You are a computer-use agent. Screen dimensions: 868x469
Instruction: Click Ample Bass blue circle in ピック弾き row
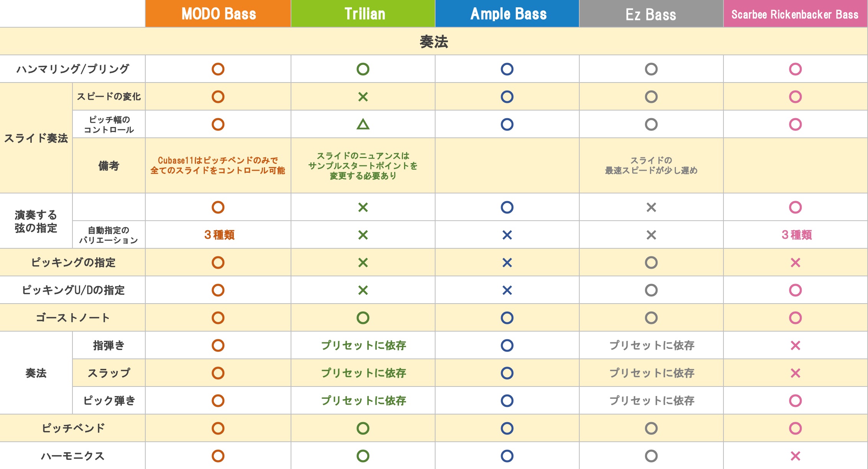(x=507, y=401)
